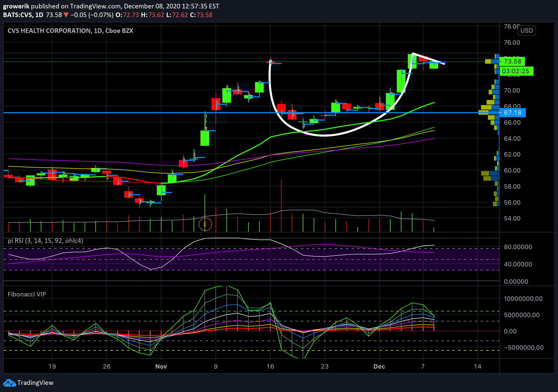Click the 73.58 current price label

click(512, 61)
